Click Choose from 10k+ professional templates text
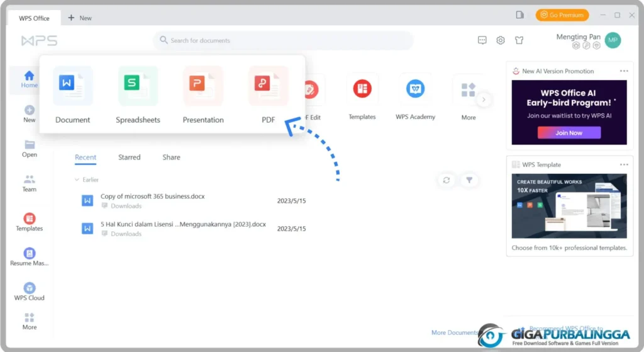Screen dimensions: 644x352 569,248
